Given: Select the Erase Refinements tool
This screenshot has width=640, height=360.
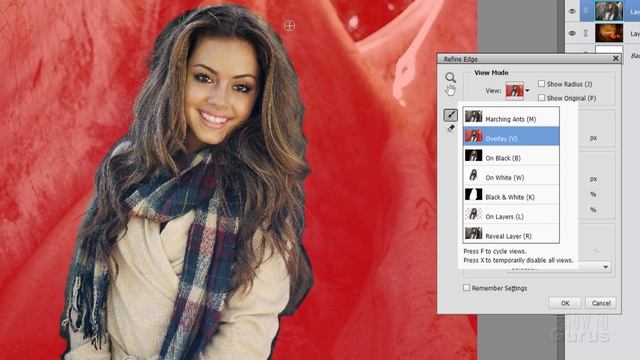Looking at the screenshot, I should (451, 129).
